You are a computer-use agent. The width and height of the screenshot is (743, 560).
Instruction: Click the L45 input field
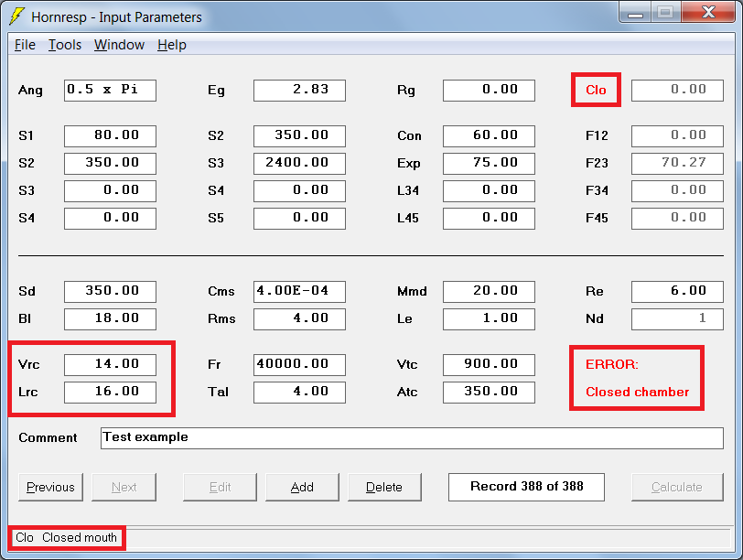tap(489, 219)
